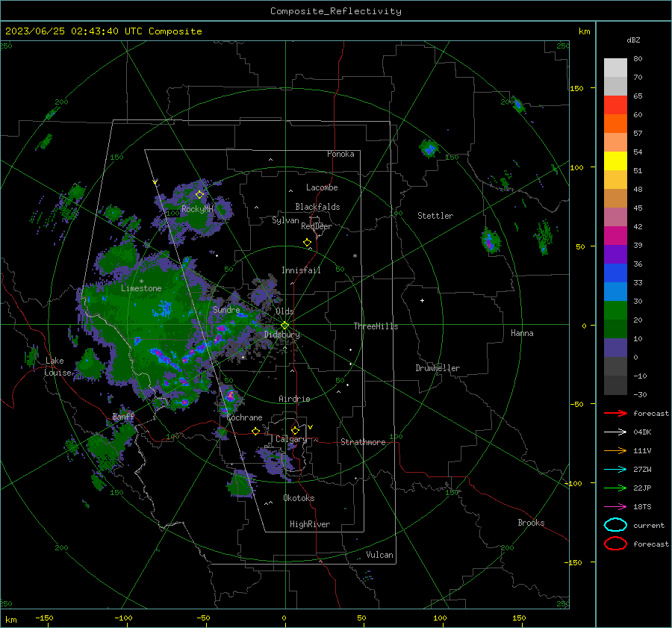Image resolution: width=672 pixels, height=628 pixels.
Task: Click the Stettler town label
Action: click(435, 216)
